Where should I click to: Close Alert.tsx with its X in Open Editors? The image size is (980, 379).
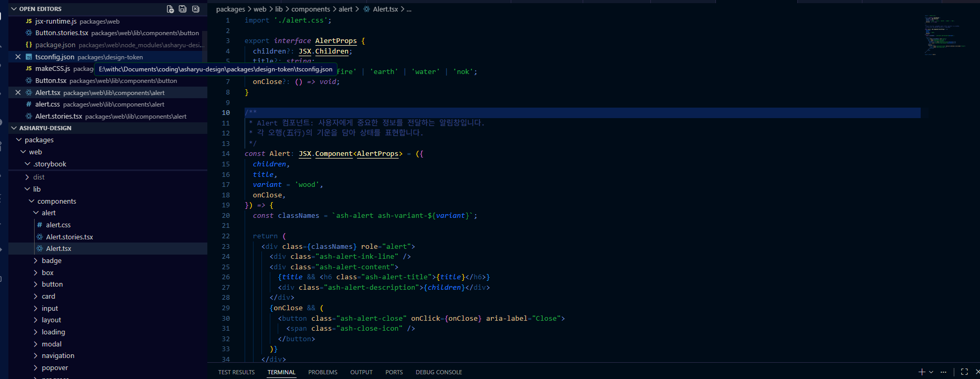click(18, 92)
